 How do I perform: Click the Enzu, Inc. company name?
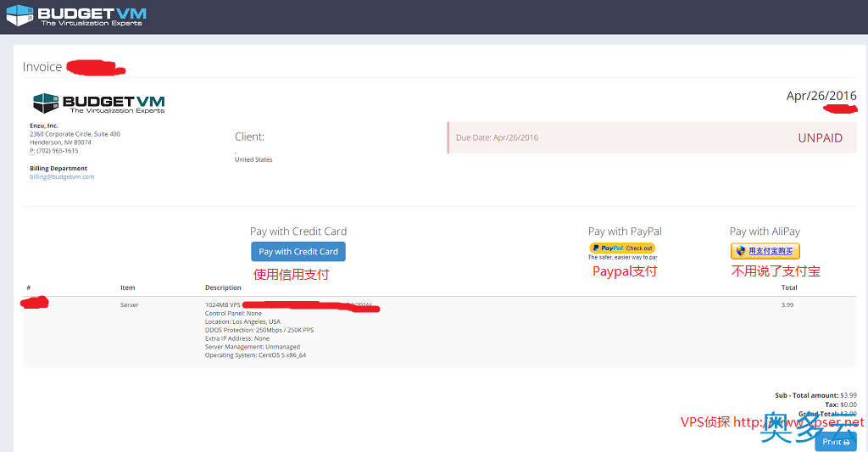pyautogui.click(x=44, y=126)
